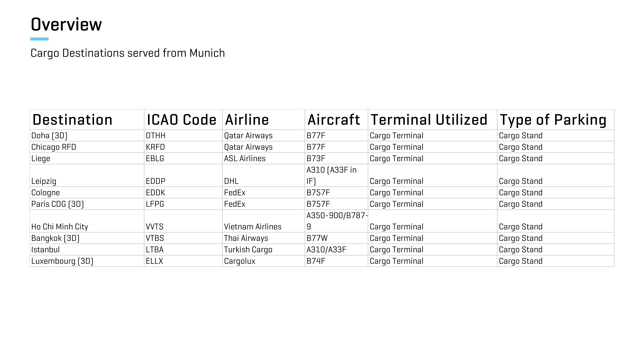Select the Vietnam Airlines cell
Viewport: 644px width, 362px height.
pyautogui.click(x=263, y=221)
